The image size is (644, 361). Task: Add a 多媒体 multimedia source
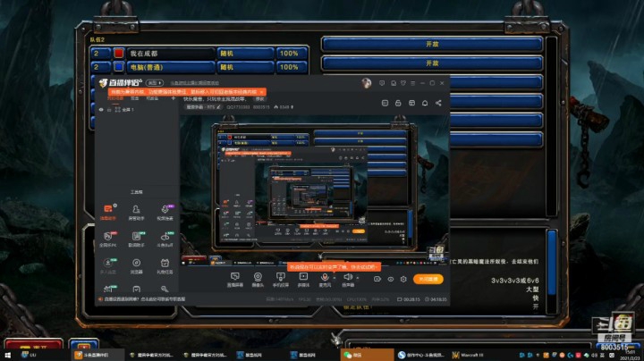click(x=303, y=280)
